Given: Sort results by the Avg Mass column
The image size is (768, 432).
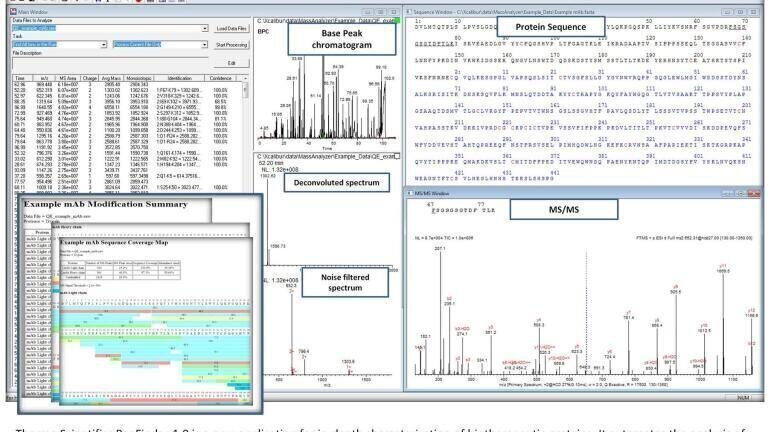Looking at the screenshot, I should tap(111, 78).
